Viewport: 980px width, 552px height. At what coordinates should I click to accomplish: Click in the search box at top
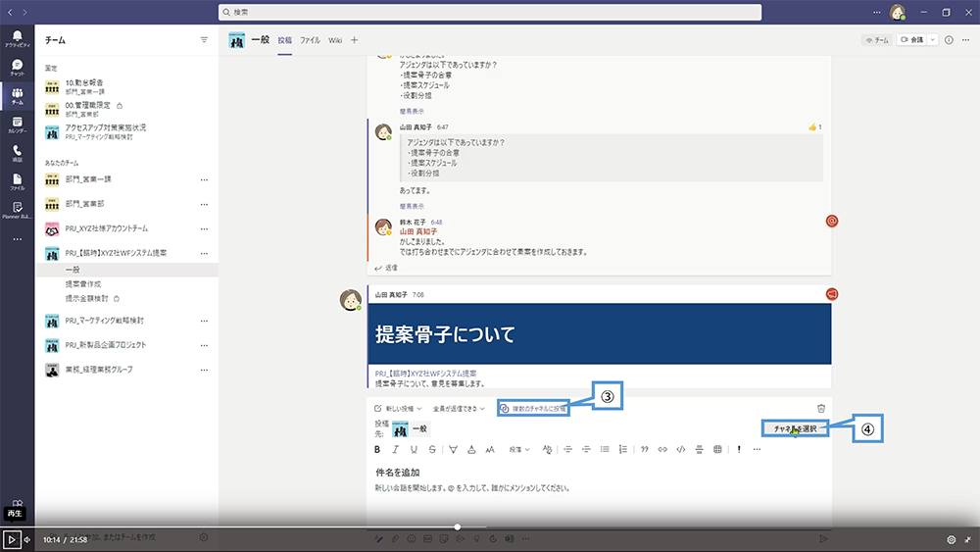(490, 12)
